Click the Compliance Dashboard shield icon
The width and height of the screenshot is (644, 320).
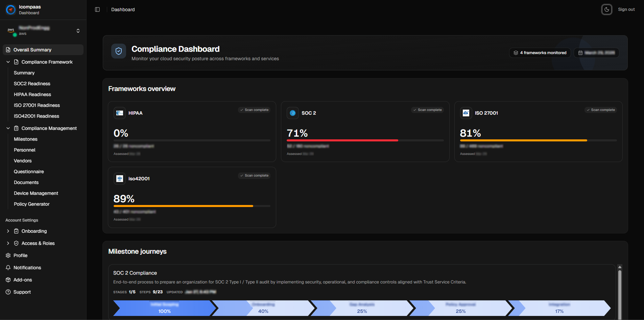pyautogui.click(x=119, y=51)
